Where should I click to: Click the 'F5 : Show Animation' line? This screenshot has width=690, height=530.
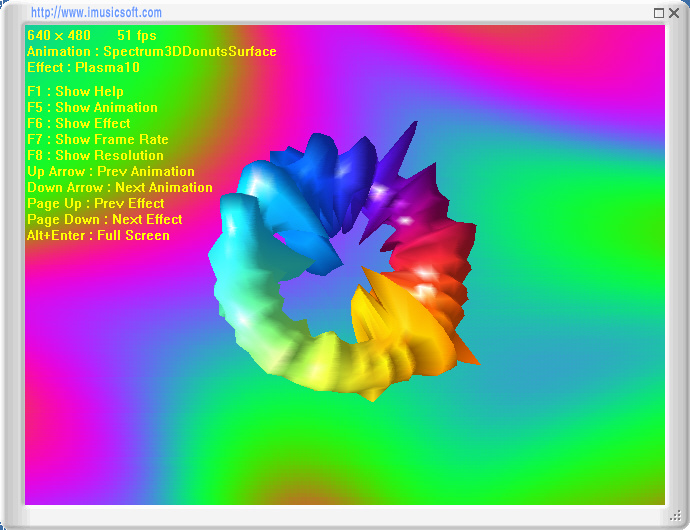click(92, 107)
